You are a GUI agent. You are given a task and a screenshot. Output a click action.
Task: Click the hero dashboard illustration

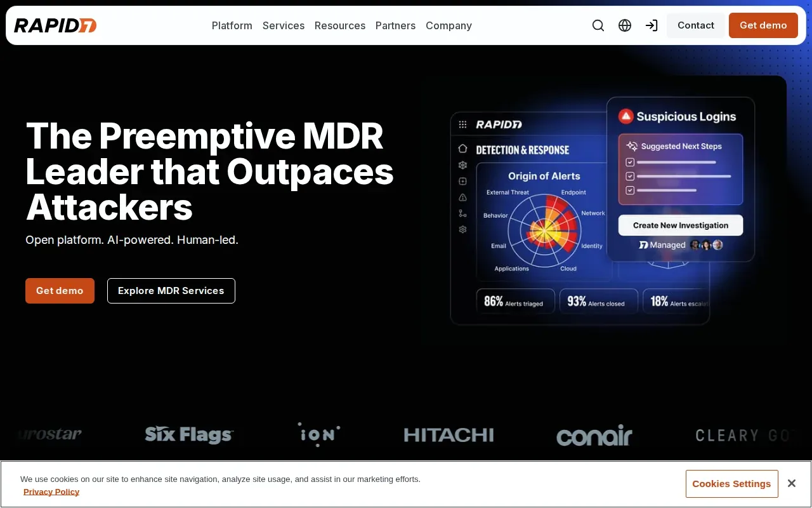603,211
